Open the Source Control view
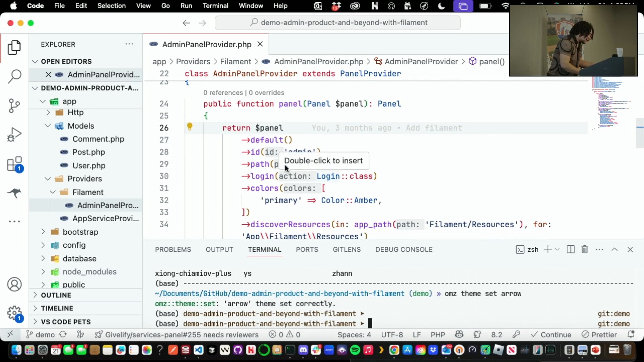Viewport: 644px width, 362px height. coord(14,106)
